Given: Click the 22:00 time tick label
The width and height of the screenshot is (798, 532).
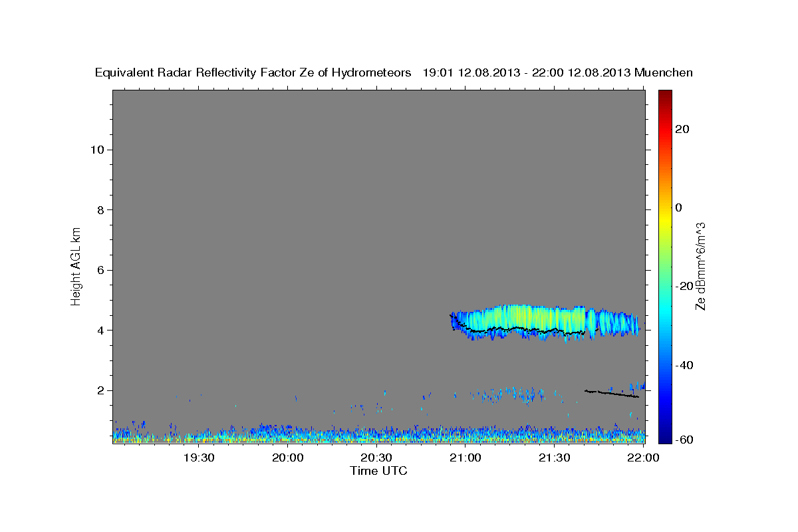Looking at the screenshot, I should (643, 458).
